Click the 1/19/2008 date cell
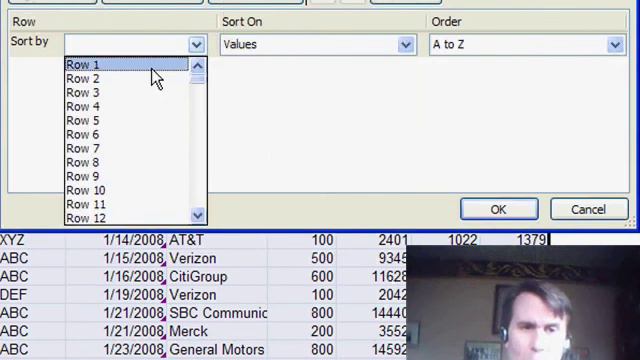This screenshot has height=360, width=640. (116, 295)
